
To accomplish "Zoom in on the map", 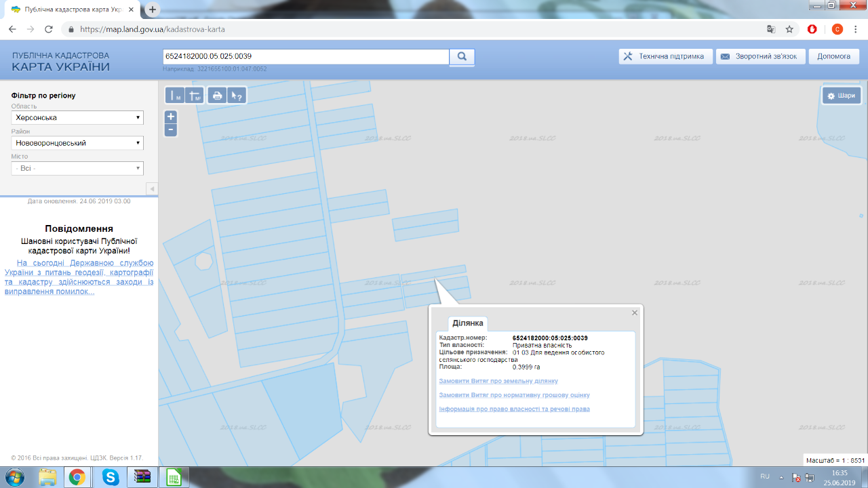I will [171, 117].
